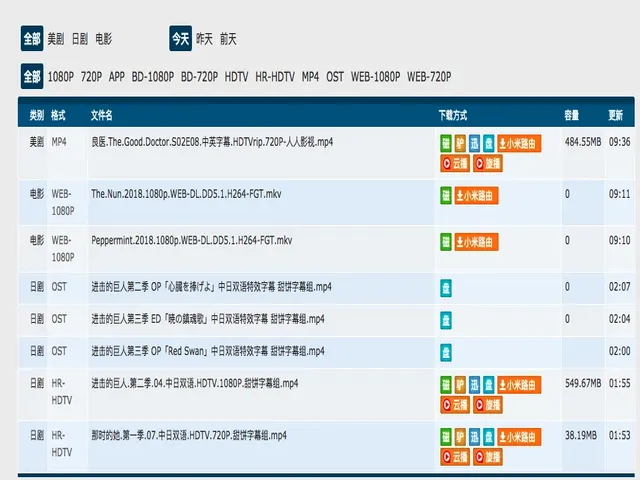The width and height of the screenshot is (640, 480).
Task: Click 文件名 column header
Action: (102, 116)
